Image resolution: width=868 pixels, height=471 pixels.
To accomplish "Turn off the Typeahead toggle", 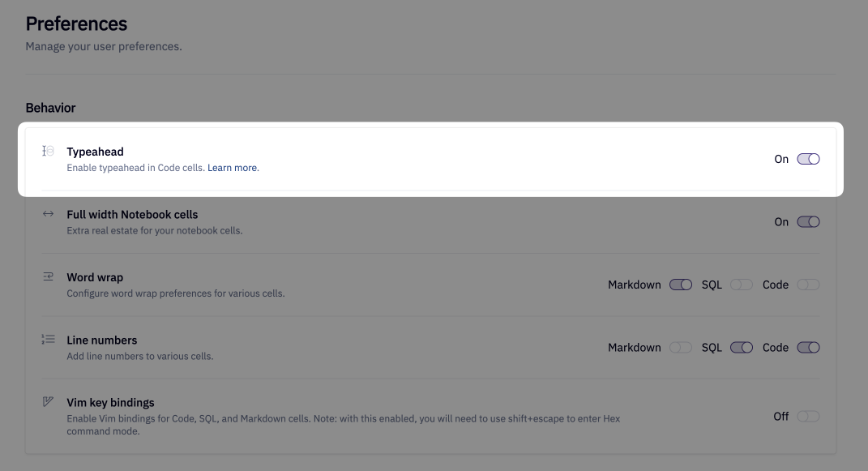I will [x=808, y=159].
